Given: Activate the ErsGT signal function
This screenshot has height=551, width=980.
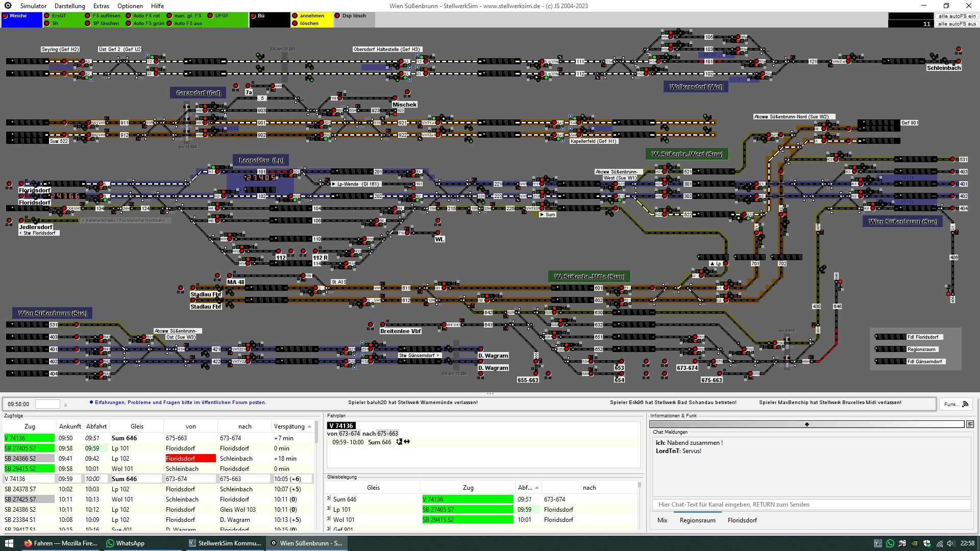Looking at the screenshot, I should 47,16.
